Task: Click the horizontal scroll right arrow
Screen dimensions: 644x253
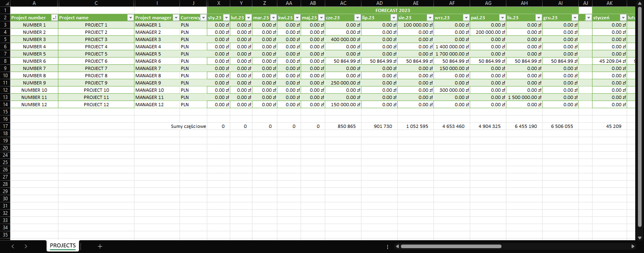Action: tap(633, 246)
